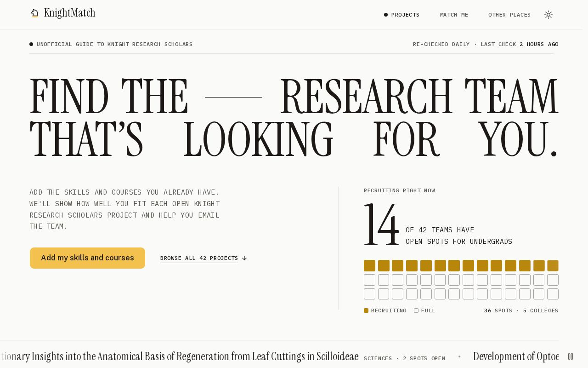Click the first empty full-team square
588x368 pixels.
click(x=369, y=280)
